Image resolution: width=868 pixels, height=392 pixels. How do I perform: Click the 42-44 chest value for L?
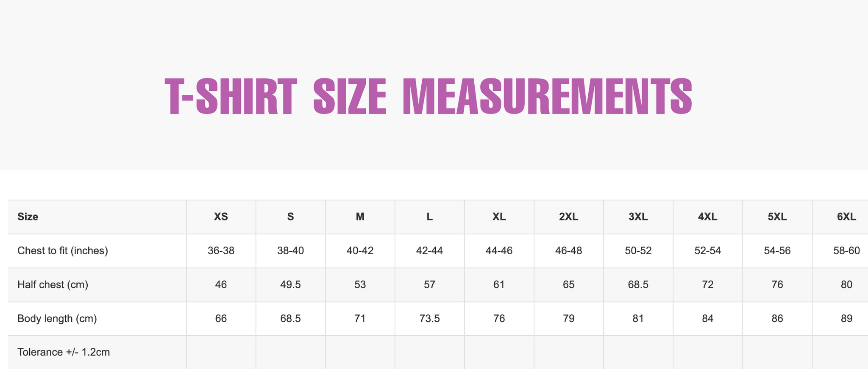(429, 251)
